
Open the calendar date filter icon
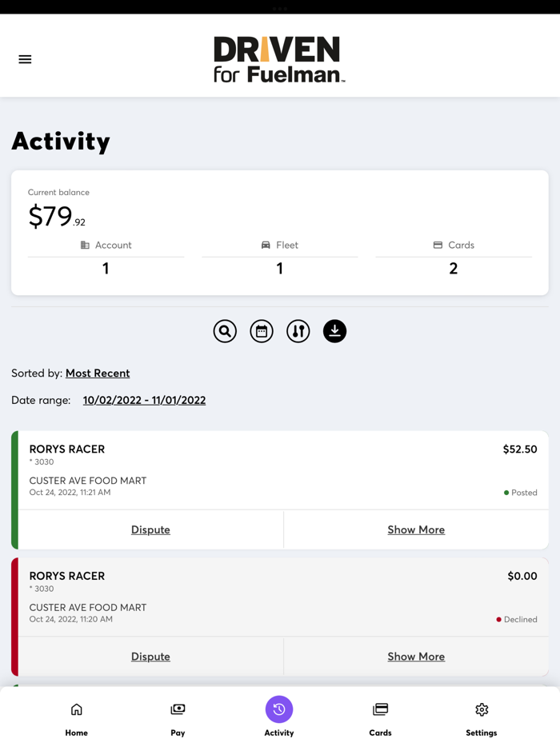click(262, 331)
